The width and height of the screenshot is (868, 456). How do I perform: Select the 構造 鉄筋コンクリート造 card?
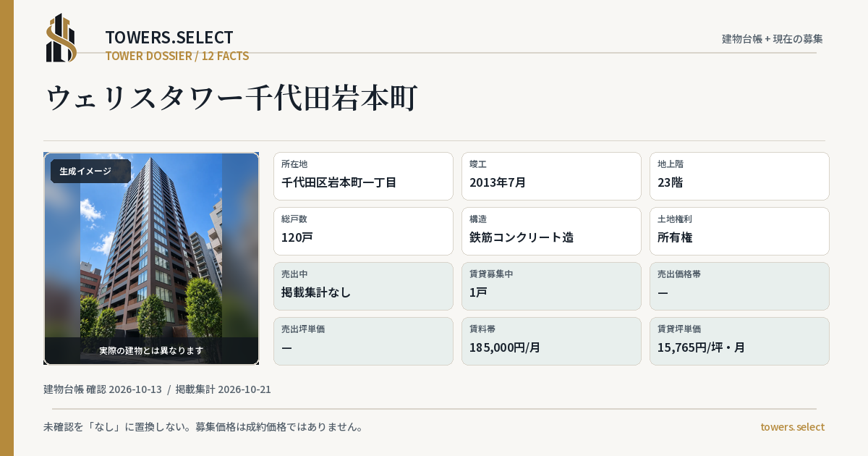pyautogui.click(x=551, y=231)
